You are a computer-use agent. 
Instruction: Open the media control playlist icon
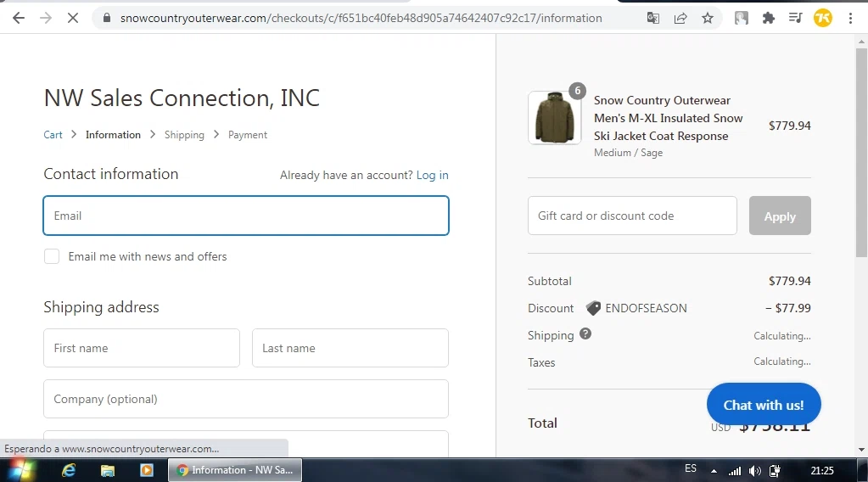[x=796, y=19]
